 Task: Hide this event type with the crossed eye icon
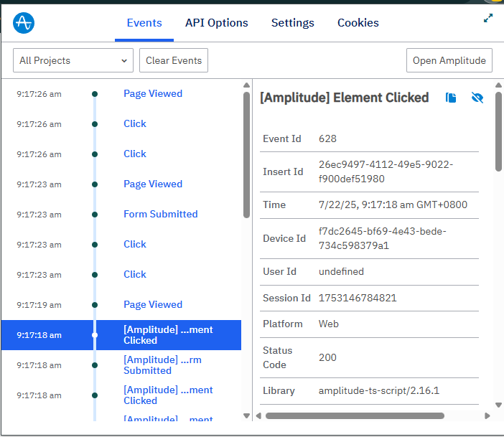(x=477, y=98)
